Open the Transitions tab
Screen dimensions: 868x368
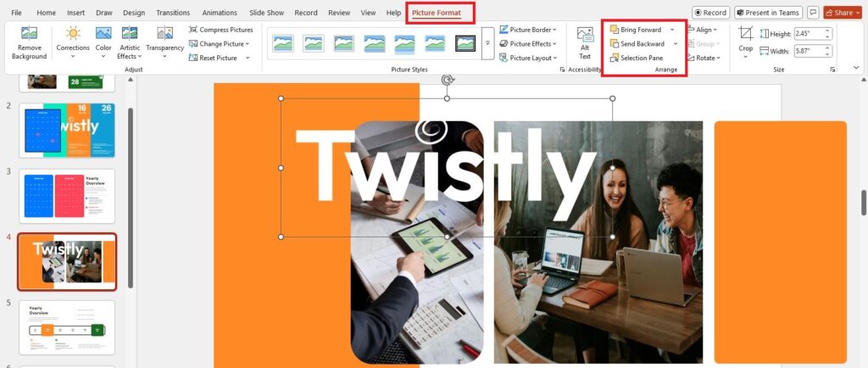173,13
